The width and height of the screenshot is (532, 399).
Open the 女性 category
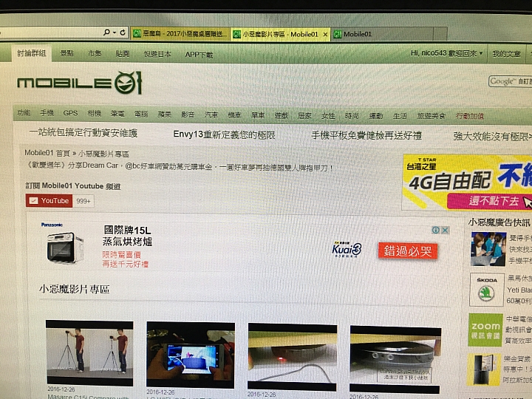pos(328,116)
